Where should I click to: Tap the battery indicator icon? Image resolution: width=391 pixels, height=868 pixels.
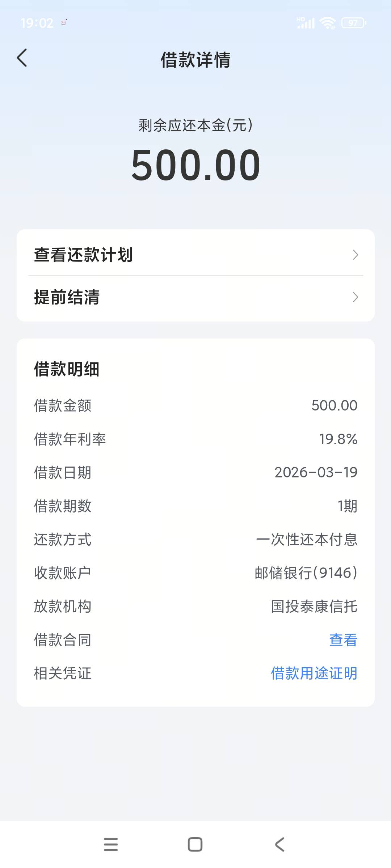[x=354, y=23]
